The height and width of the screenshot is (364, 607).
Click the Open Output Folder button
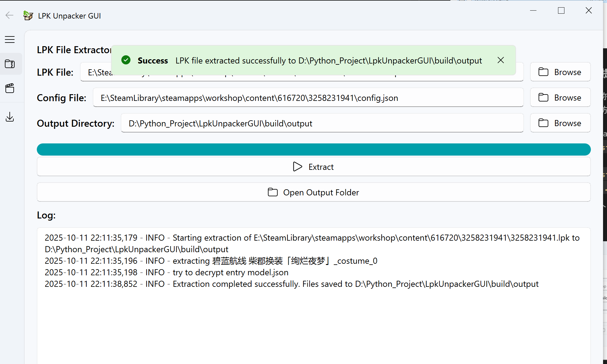[313, 192]
